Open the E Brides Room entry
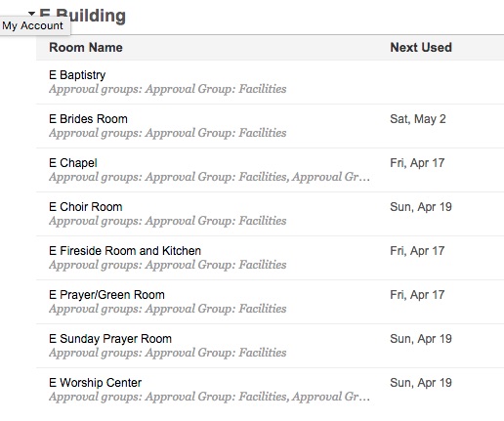The image size is (504, 421). [x=88, y=119]
